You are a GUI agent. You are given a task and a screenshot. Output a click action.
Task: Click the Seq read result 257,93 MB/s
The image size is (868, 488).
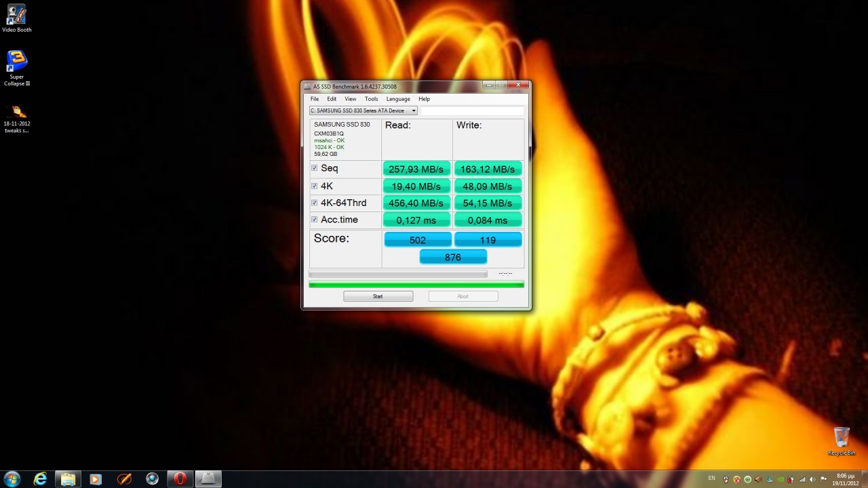tap(416, 169)
